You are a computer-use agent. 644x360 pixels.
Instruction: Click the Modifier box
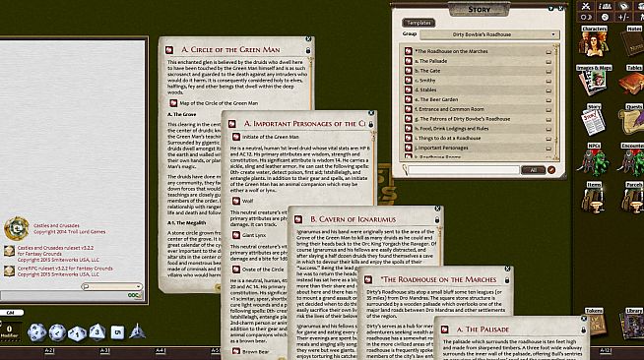[x=9, y=330]
